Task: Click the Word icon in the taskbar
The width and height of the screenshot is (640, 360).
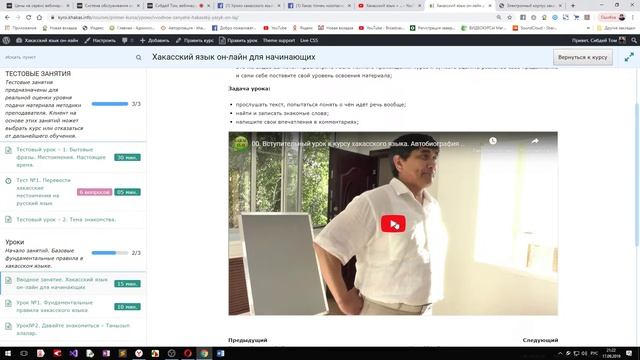Action: tap(220, 353)
